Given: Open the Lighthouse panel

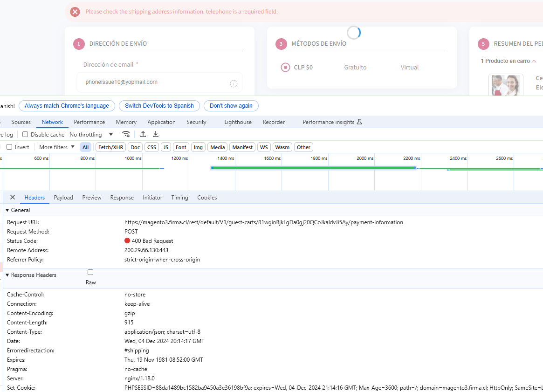Looking at the screenshot, I should click(x=237, y=122).
